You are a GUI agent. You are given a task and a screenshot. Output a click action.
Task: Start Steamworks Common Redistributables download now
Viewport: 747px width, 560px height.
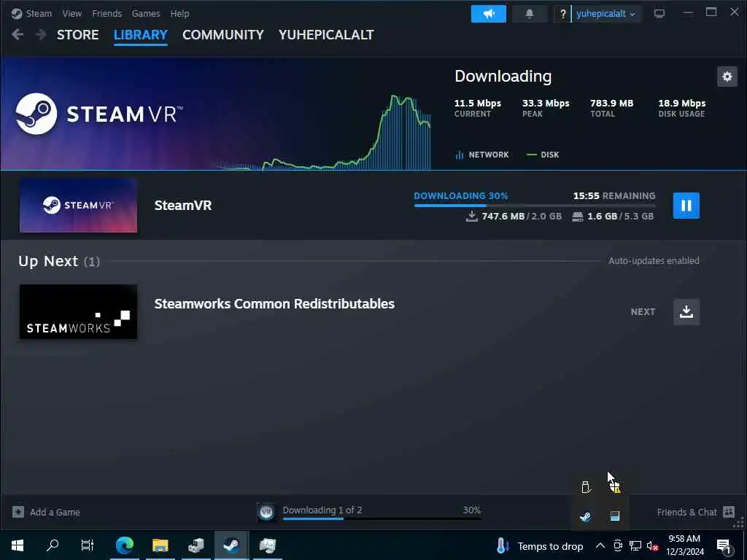(x=686, y=312)
